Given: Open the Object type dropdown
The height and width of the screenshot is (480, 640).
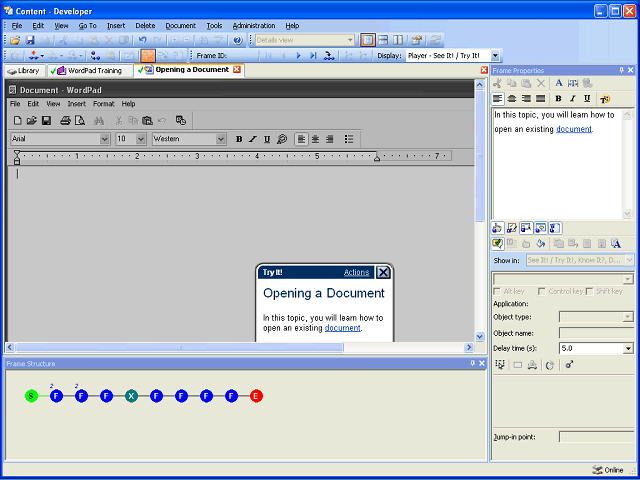Looking at the screenshot, I should click(x=628, y=317).
